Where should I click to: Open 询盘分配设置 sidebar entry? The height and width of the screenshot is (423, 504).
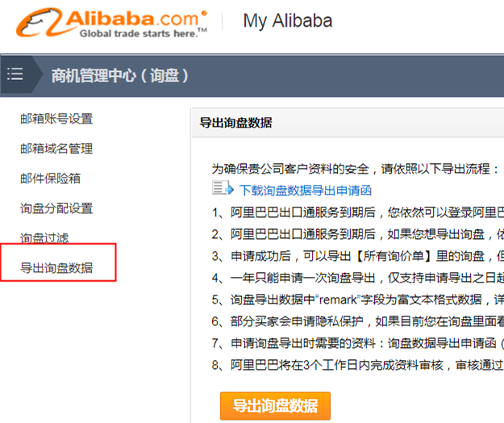tap(56, 208)
